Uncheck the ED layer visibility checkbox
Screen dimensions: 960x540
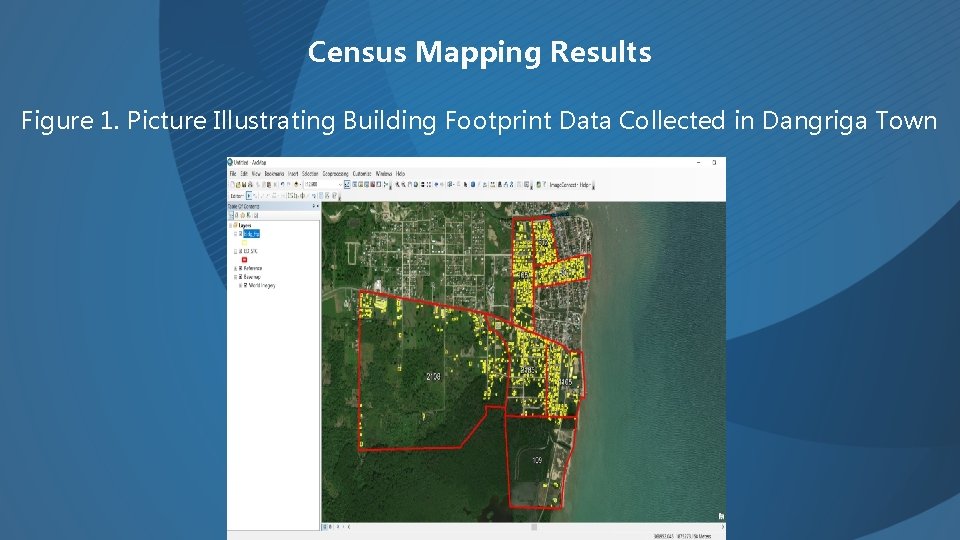[241, 252]
